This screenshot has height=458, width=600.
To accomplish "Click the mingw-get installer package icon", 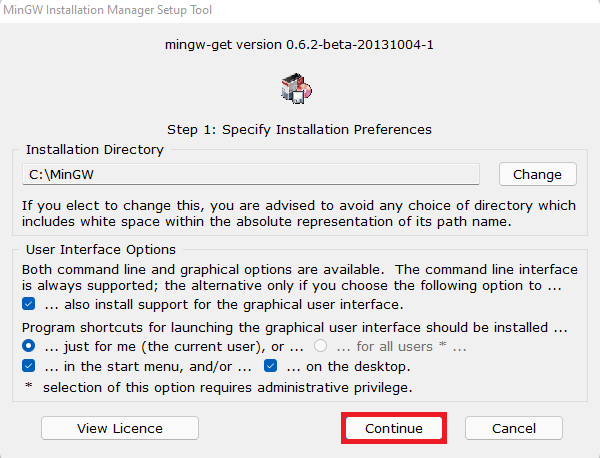I will (x=297, y=88).
